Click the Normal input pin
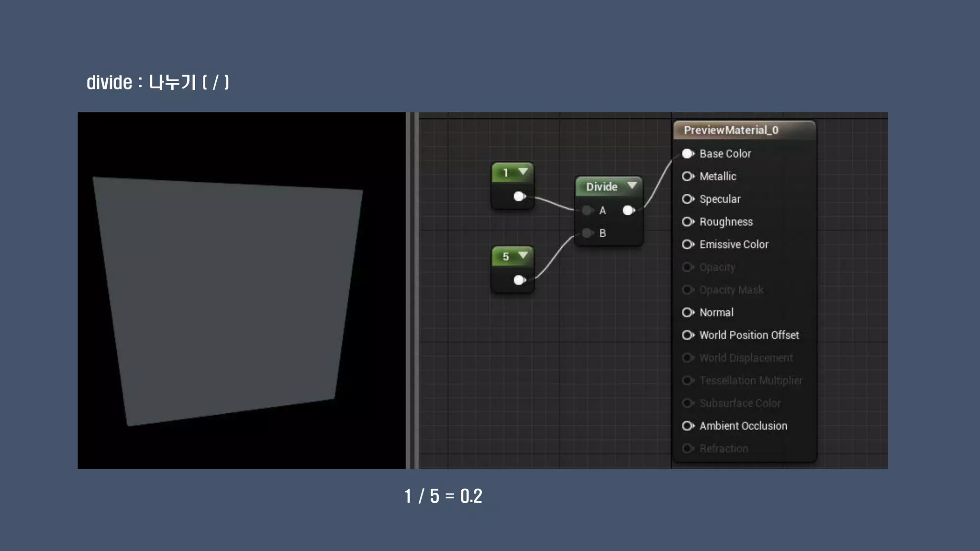The height and width of the screenshot is (551, 980). pyautogui.click(x=688, y=312)
